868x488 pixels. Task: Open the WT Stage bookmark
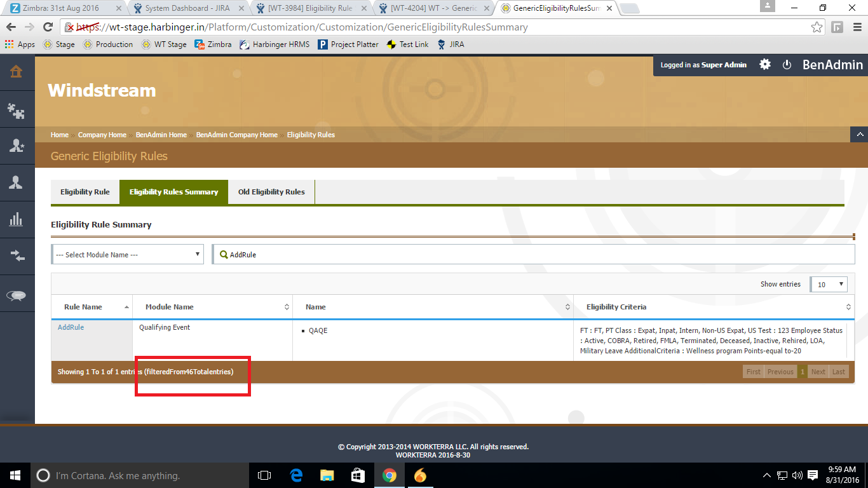[164, 44]
